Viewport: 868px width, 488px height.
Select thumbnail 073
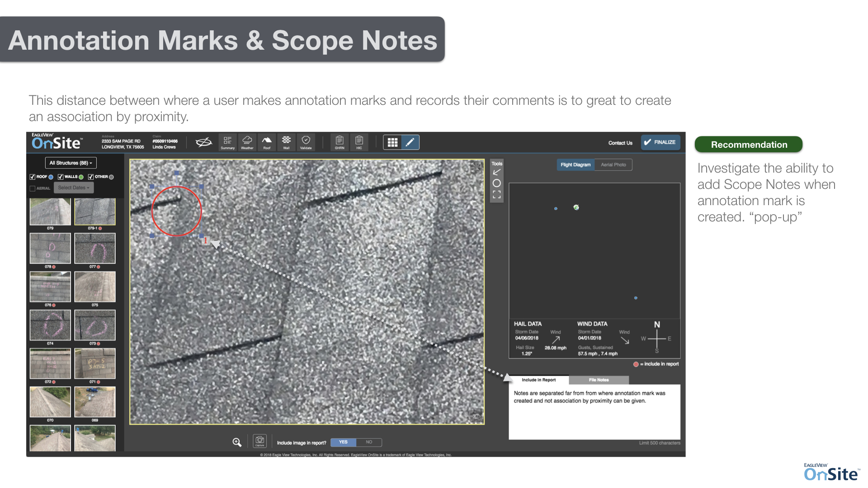[95, 325]
